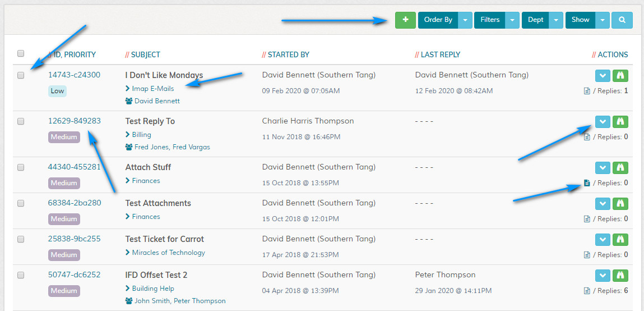Click binoculars view icon for I Don't Like Mondays
This screenshot has height=311, width=644.
point(620,75)
